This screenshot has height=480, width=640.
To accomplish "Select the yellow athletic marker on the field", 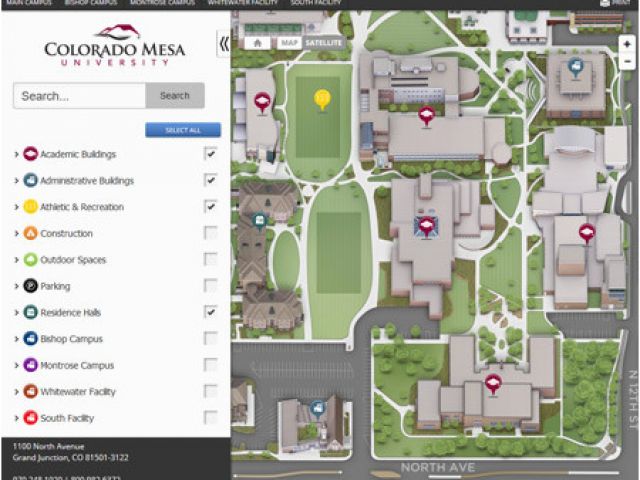I will [322, 99].
